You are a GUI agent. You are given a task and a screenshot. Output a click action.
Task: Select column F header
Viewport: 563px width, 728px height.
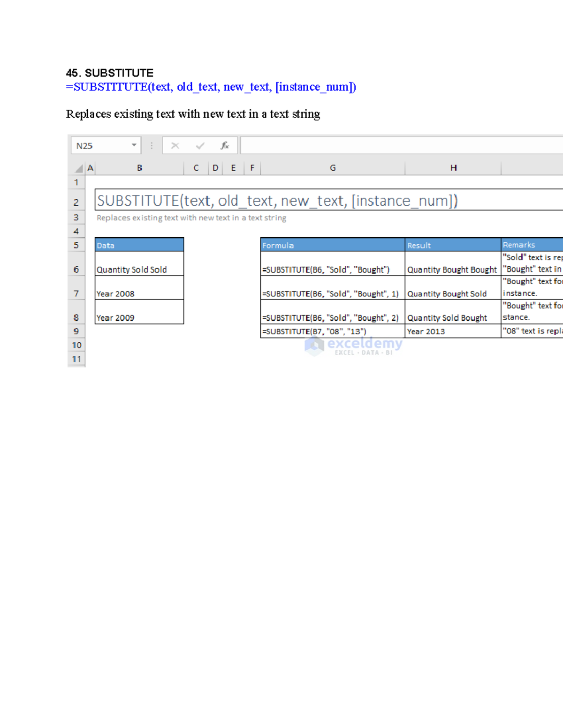[252, 168]
